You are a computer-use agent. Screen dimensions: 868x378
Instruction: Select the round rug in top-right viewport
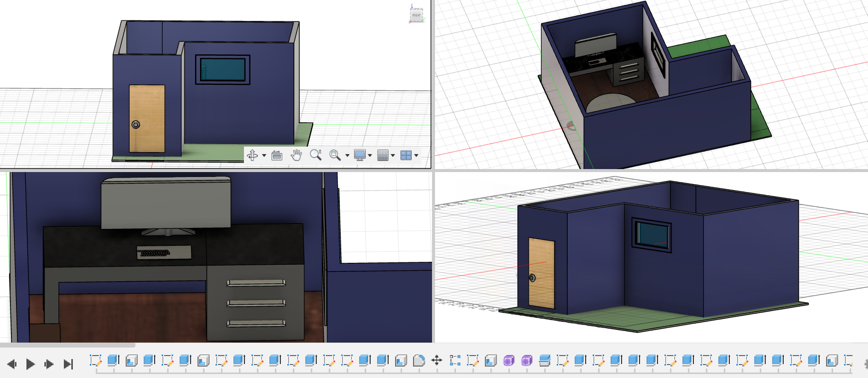pyautogui.click(x=612, y=102)
